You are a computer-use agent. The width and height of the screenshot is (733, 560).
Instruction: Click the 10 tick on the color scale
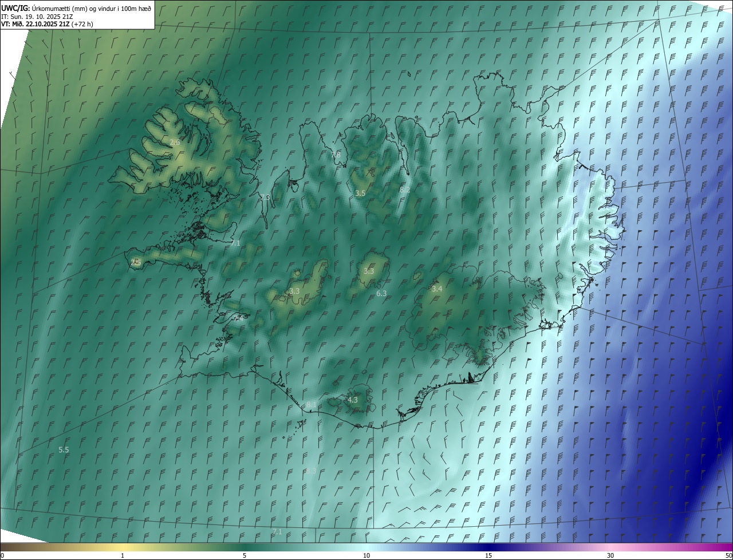(x=366, y=555)
